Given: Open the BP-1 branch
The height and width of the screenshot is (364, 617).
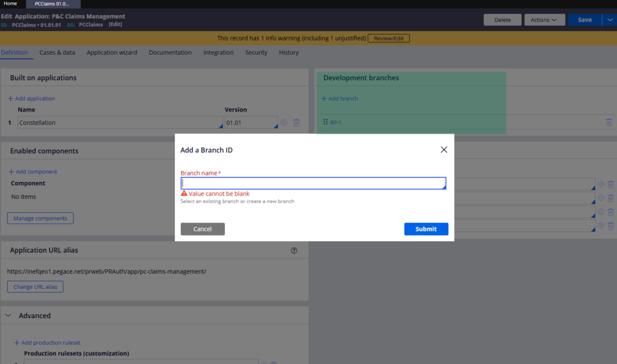Looking at the screenshot, I should (336, 122).
